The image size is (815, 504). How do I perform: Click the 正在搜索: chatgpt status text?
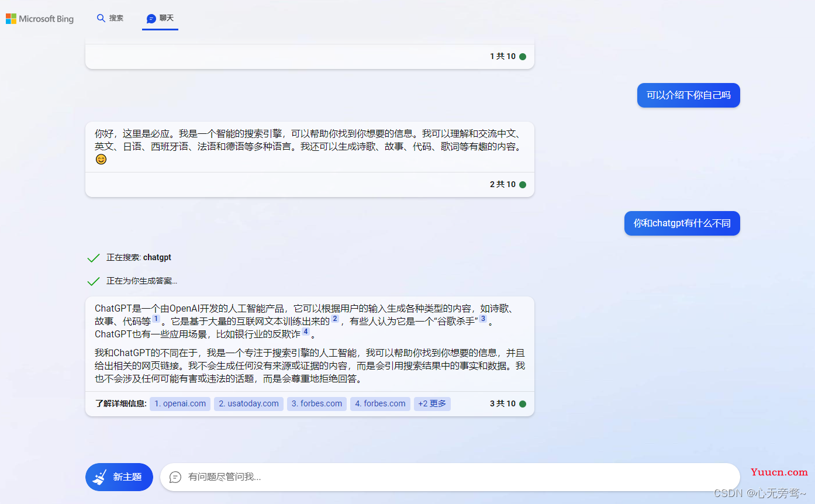click(139, 257)
